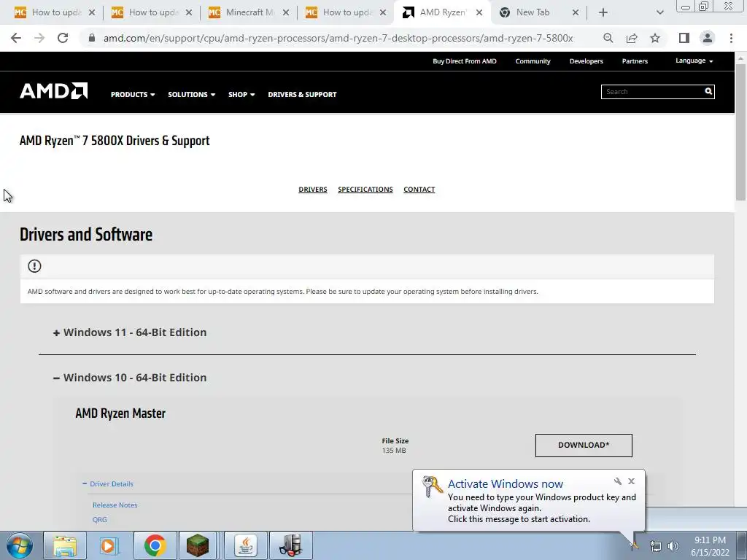Click the keys icon in activation balloon
This screenshot has width=747, height=560.
coord(433,486)
